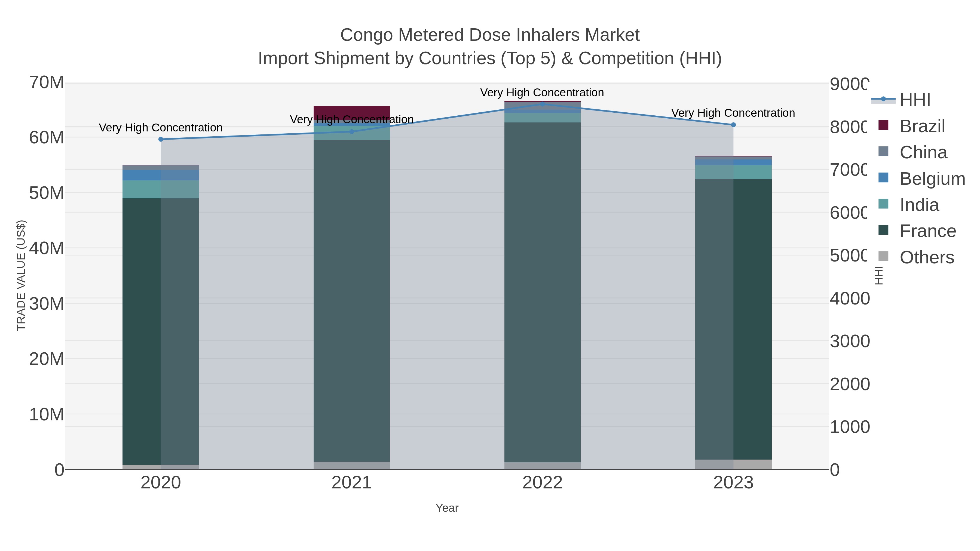
Task: Click the Congo Metered Dose Inhalers Market title
Action: tap(490, 35)
